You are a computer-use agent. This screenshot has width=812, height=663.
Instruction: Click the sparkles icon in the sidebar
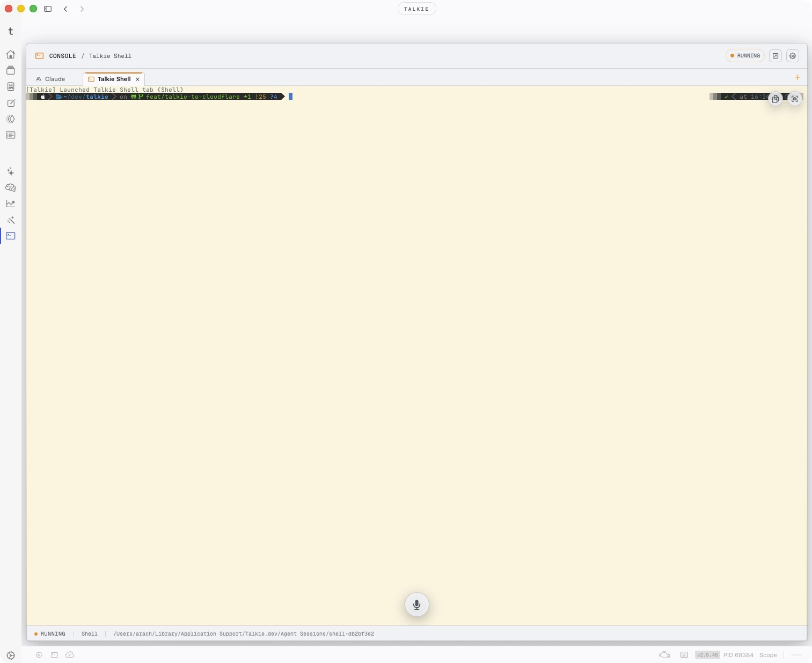point(11,172)
